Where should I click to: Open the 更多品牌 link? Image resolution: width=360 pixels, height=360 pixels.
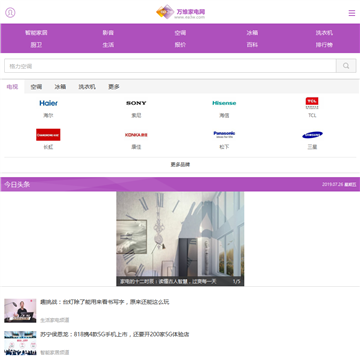180,165
